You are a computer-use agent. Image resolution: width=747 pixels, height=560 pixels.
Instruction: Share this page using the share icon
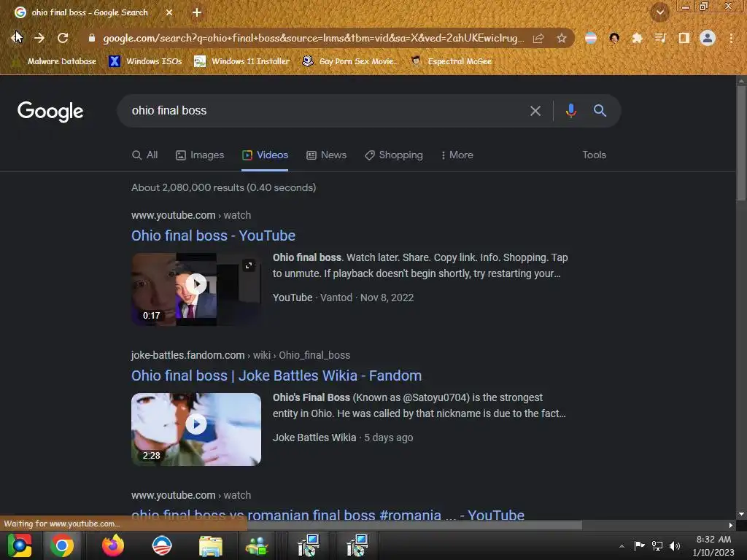[538, 38]
